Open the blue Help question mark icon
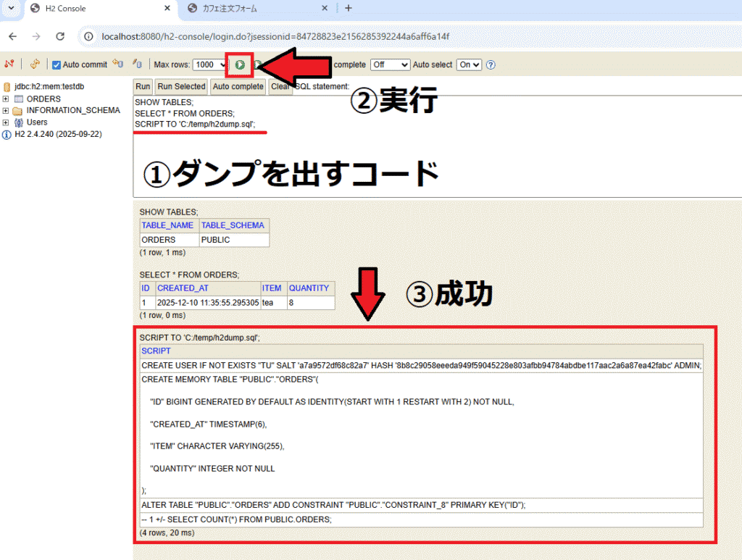Image resolution: width=742 pixels, height=560 pixels. (x=491, y=64)
